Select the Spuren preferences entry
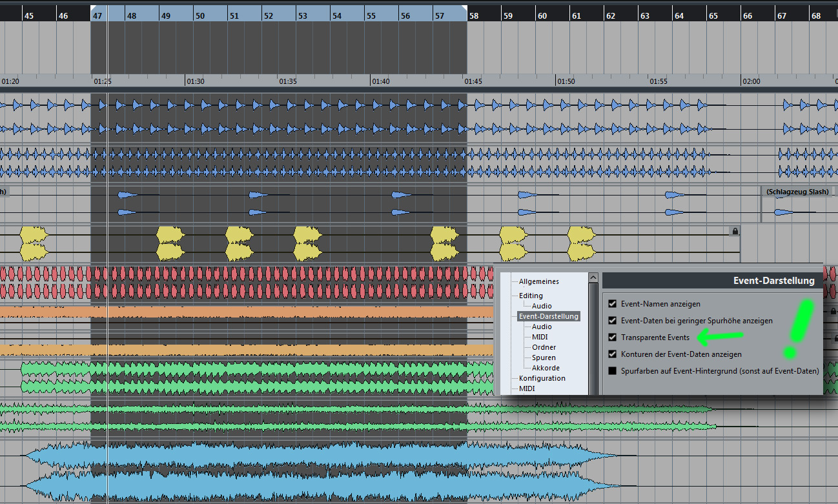 point(544,358)
